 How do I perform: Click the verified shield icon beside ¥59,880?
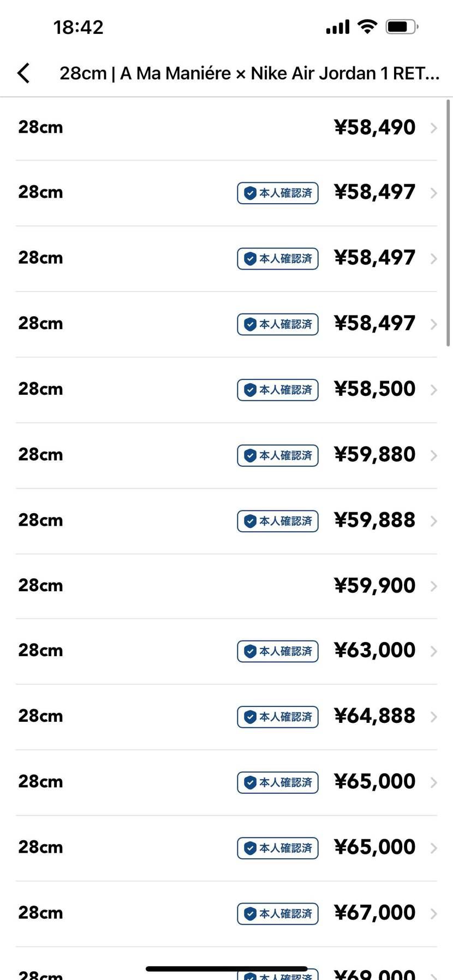(250, 455)
